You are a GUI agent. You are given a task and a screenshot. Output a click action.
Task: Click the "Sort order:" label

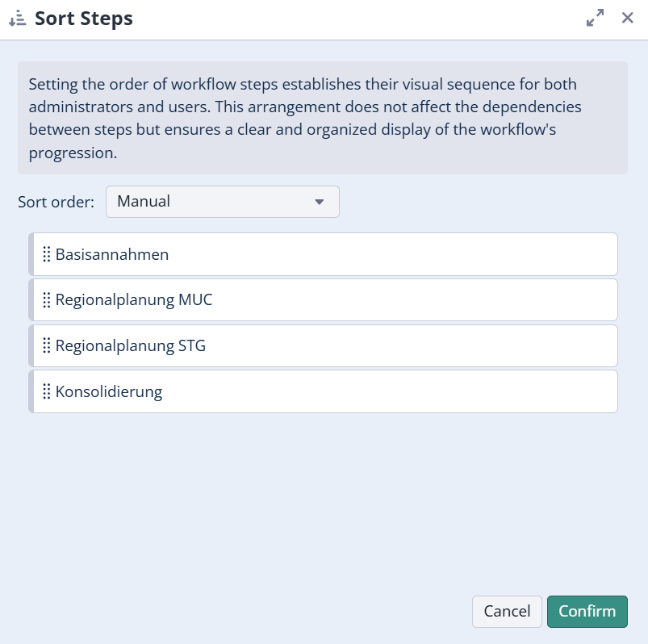(x=56, y=202)
